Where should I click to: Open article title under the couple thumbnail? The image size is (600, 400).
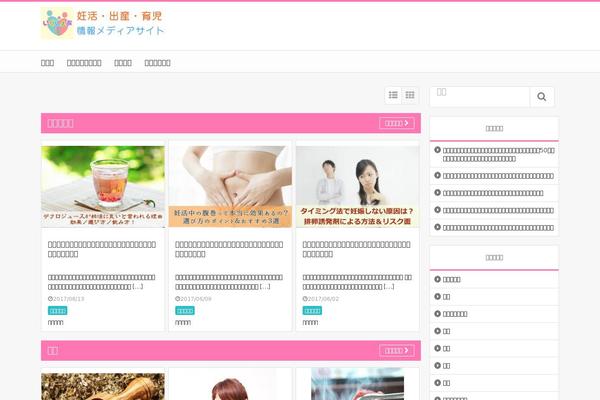pyautogui.click(x=356, y=249)
